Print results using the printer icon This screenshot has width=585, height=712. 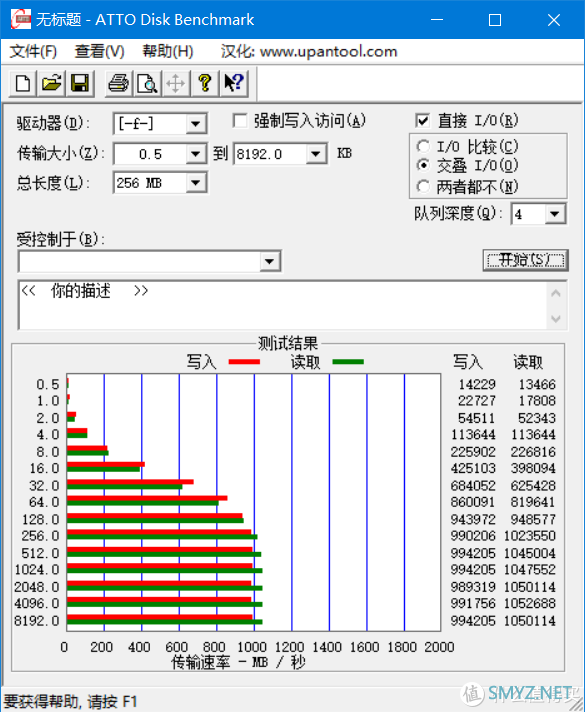click(x=119, y=84)
